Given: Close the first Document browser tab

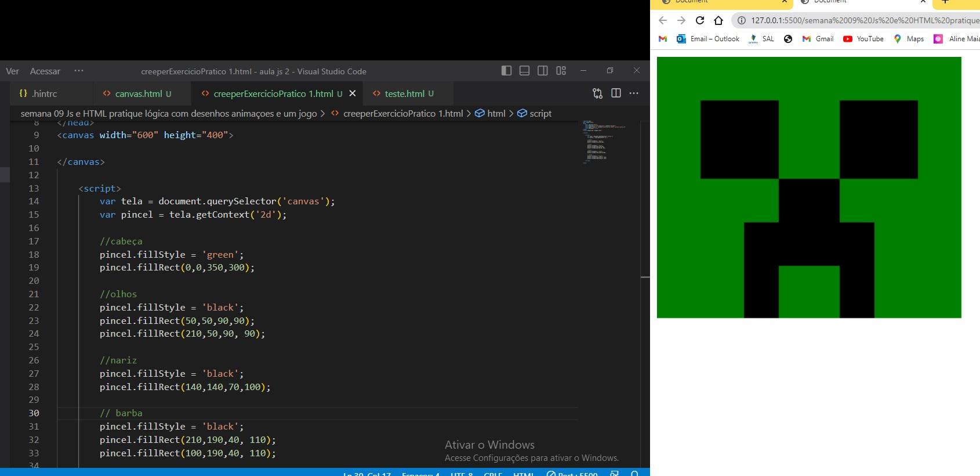Looking at the screenshot, I should (784, 2).
